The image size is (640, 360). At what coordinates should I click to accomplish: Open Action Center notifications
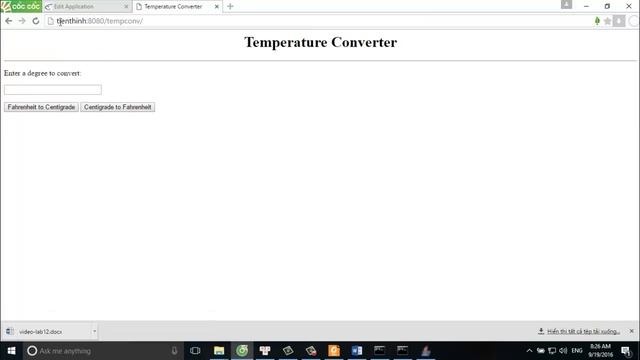[x=626, y=351]
